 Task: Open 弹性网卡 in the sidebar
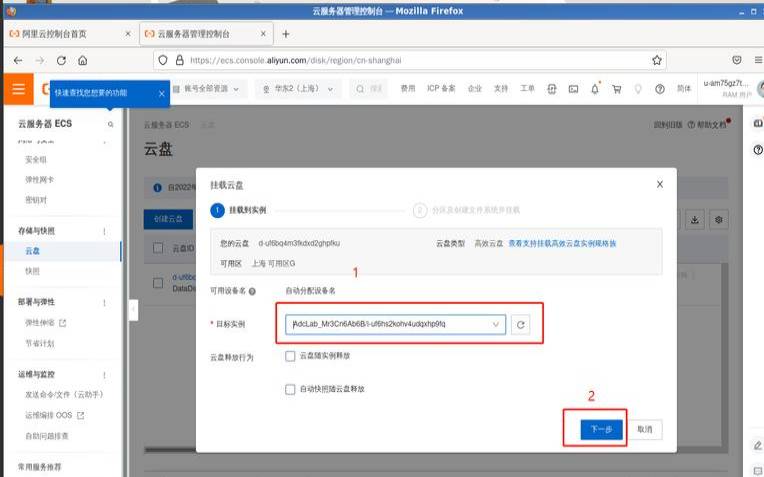(x=39, y=179)
